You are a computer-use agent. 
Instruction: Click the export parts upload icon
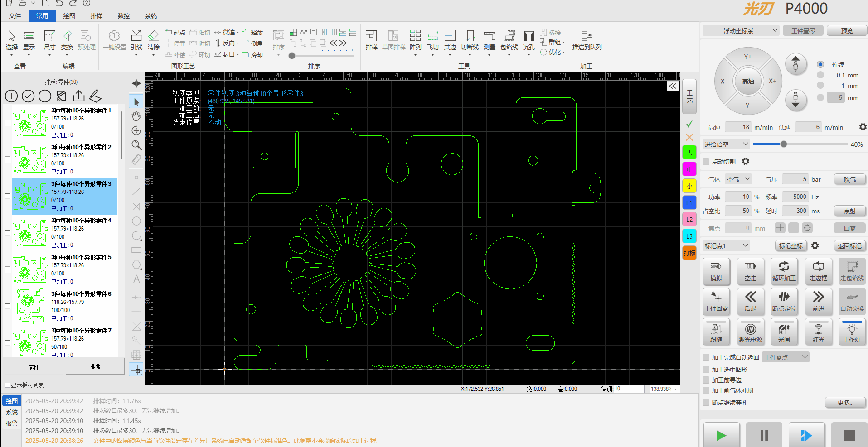pyautogui.click(x=78, y=96)
